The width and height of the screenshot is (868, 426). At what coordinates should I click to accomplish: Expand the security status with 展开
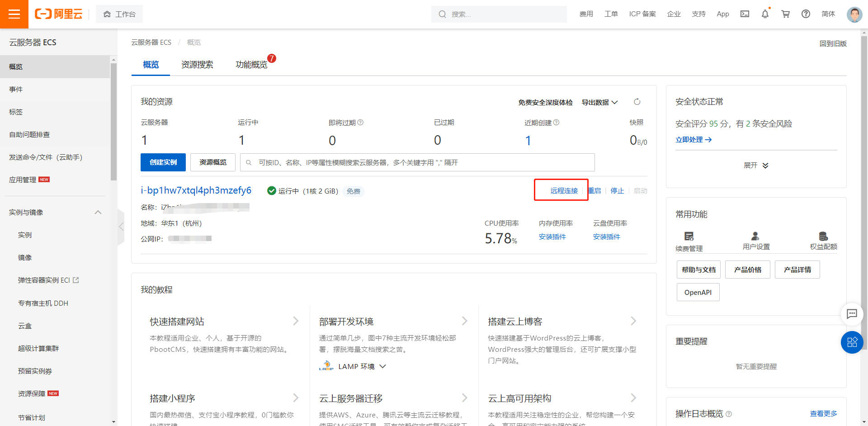pyautogui.click(x=756, y=165)
